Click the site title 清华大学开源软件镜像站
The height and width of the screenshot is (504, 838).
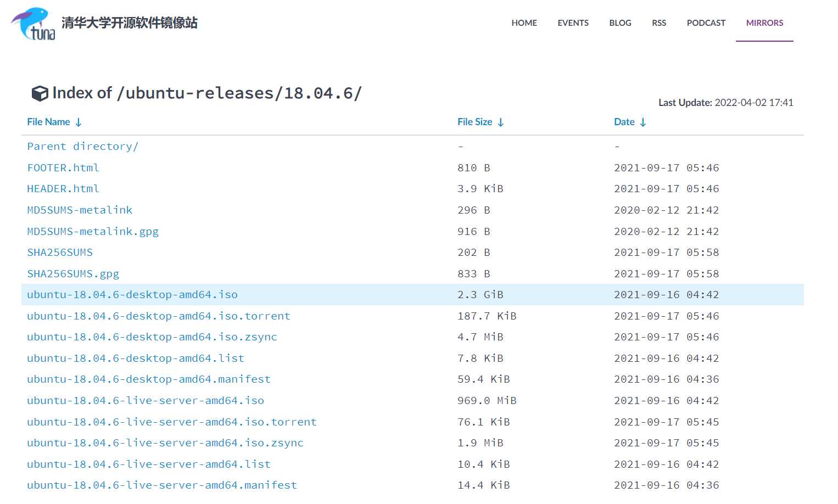click(130, 23)
